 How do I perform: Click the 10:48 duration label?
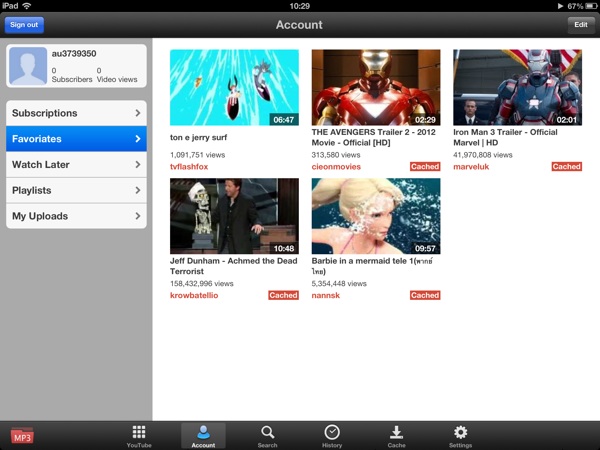[x=284, y=248]
